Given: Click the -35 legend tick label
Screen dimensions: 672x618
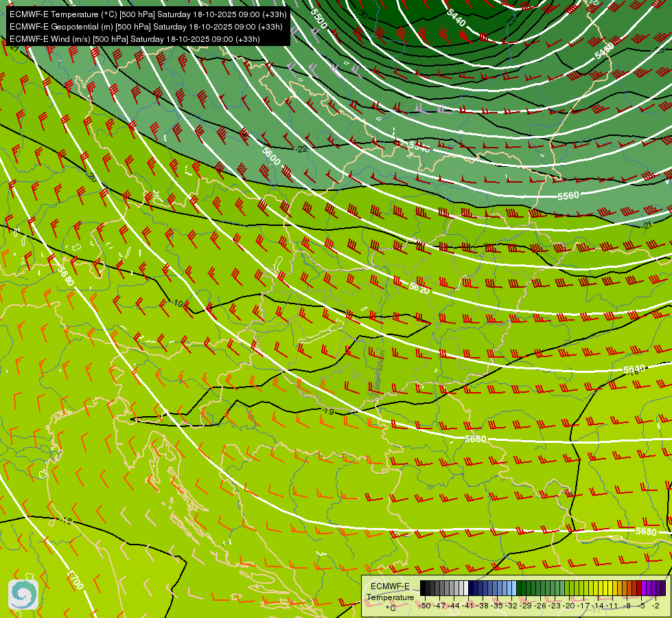Looking at the screenshot, I should tap(497, 606).
